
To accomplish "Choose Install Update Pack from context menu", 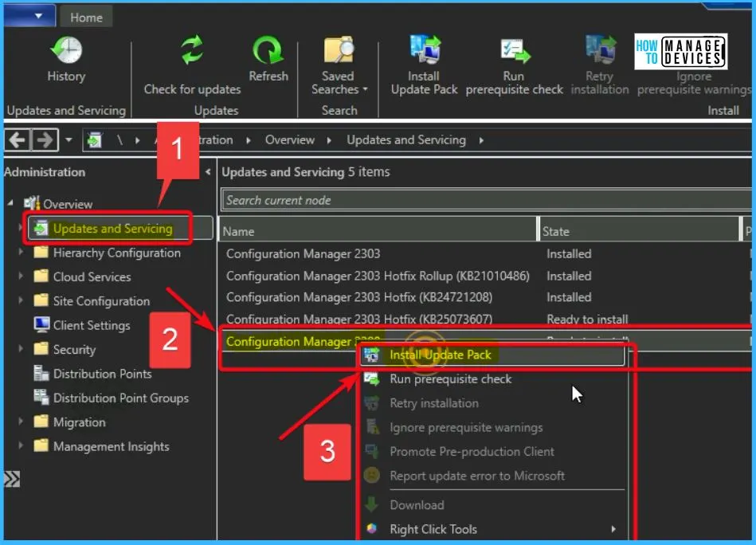I will tap(492, 355).
